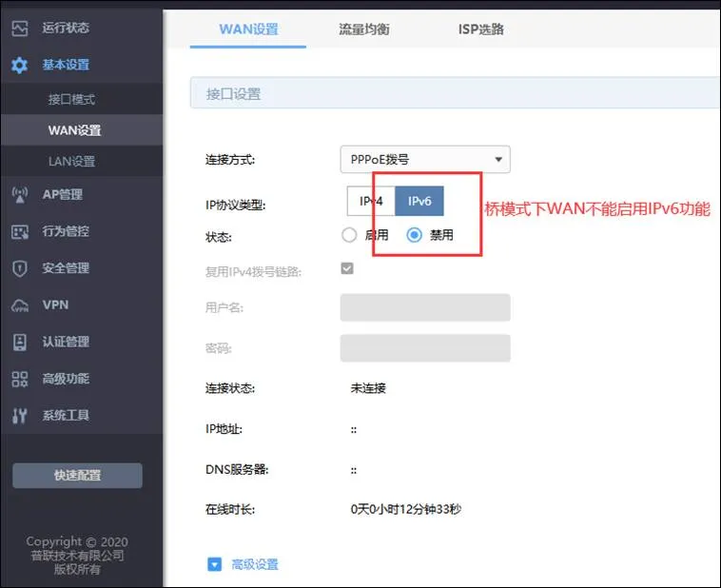Viewport: 721px width, 588px height.
Task: Switch to the 流量均衡 tab
Action: 363,29
